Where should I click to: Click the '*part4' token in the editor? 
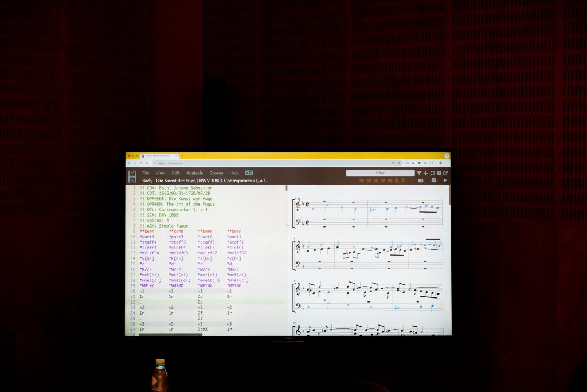pos(147,237)
